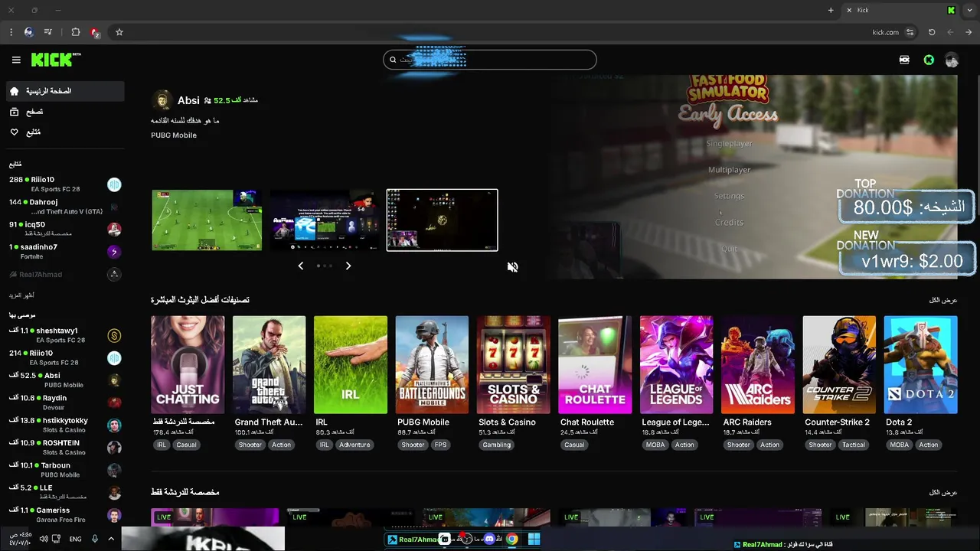Click the green K circle icon in header

point(929,60)
